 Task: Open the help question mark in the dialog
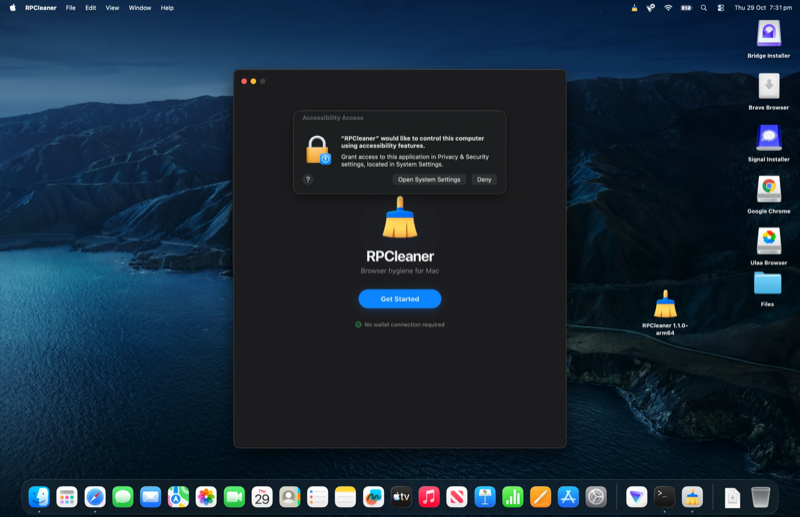click(x=308, y=180)
